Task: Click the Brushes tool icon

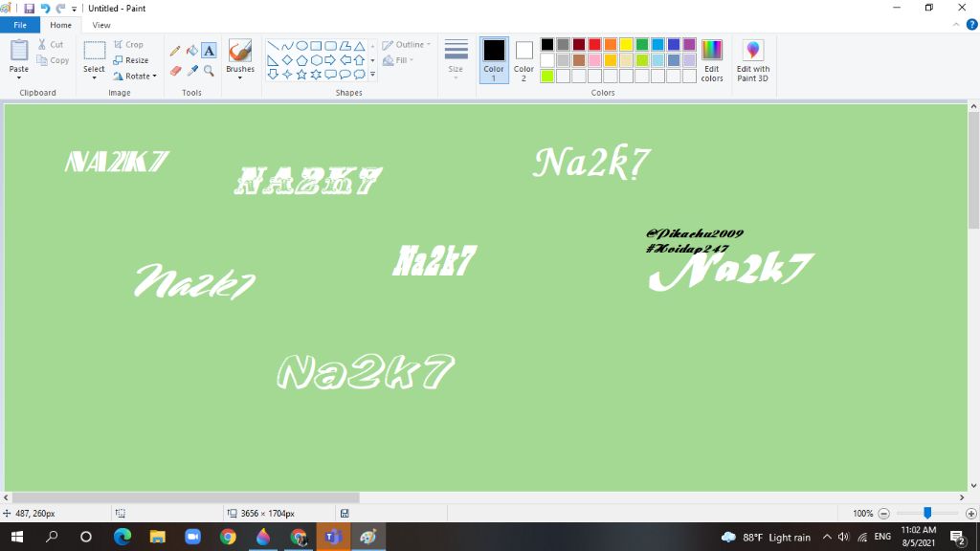Action: (x=240, y=52)
